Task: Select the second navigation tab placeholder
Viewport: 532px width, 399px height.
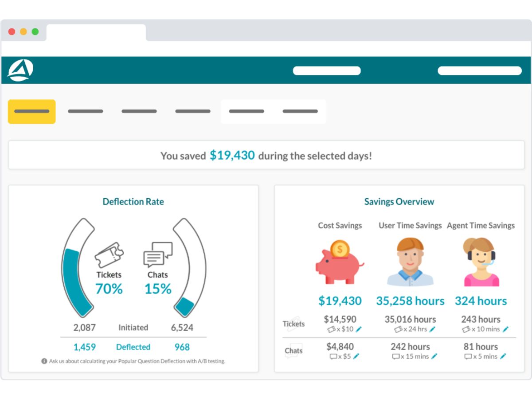Action: point(86,111)
